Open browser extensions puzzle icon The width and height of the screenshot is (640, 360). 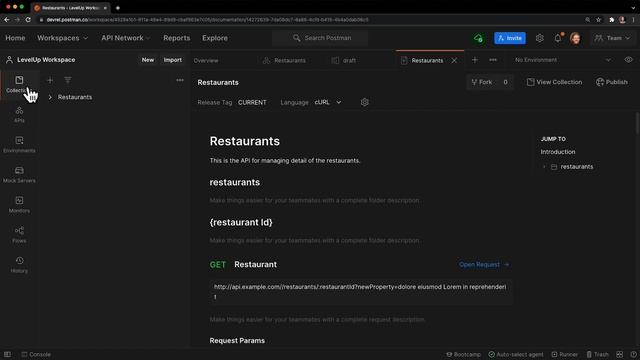611,20
